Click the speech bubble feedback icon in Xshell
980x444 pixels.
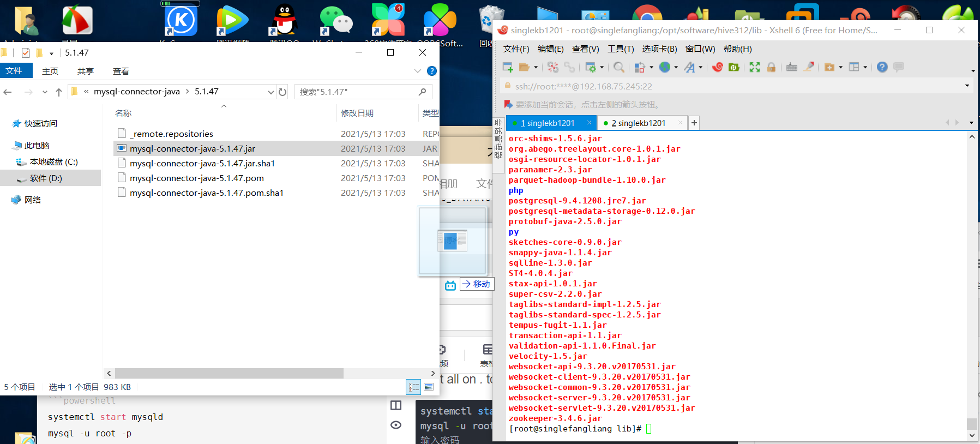point(899,67)
